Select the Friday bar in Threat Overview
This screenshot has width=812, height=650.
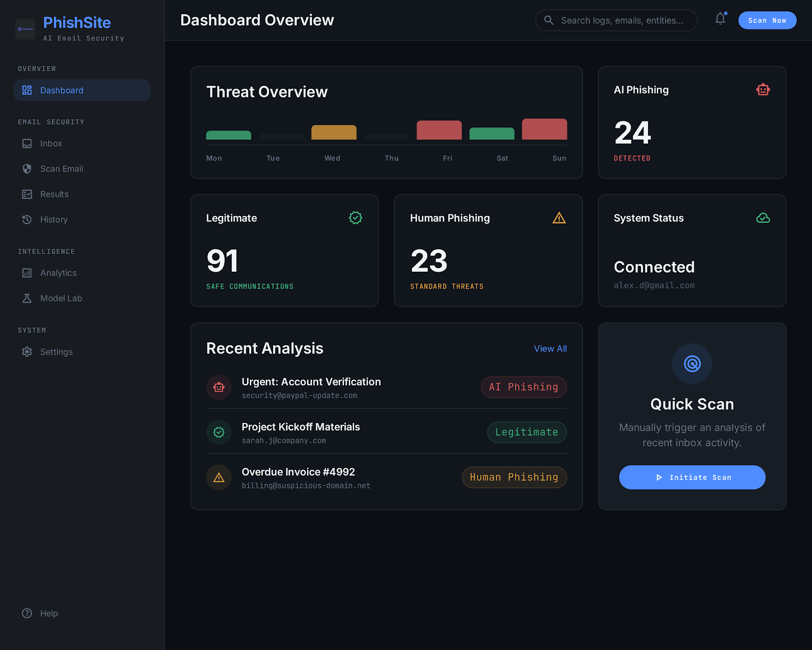[439, 130]
